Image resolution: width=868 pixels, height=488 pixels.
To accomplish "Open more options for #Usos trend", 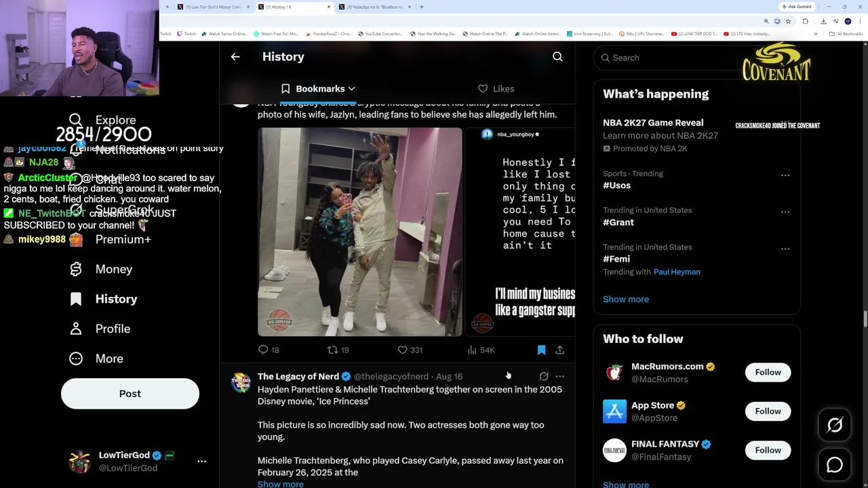I will coord(785,175).
